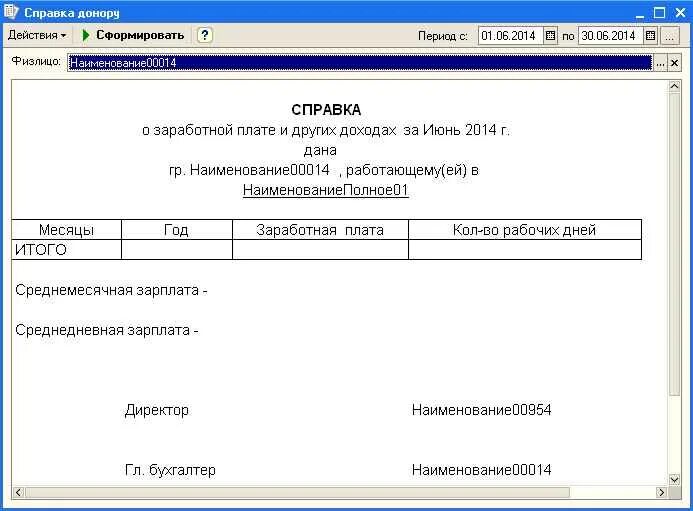The height and width of the screenshot is (511, 693).
Task: Open the Действия dropdown menu
Action: pyautogui.click(x=37, y=35)
